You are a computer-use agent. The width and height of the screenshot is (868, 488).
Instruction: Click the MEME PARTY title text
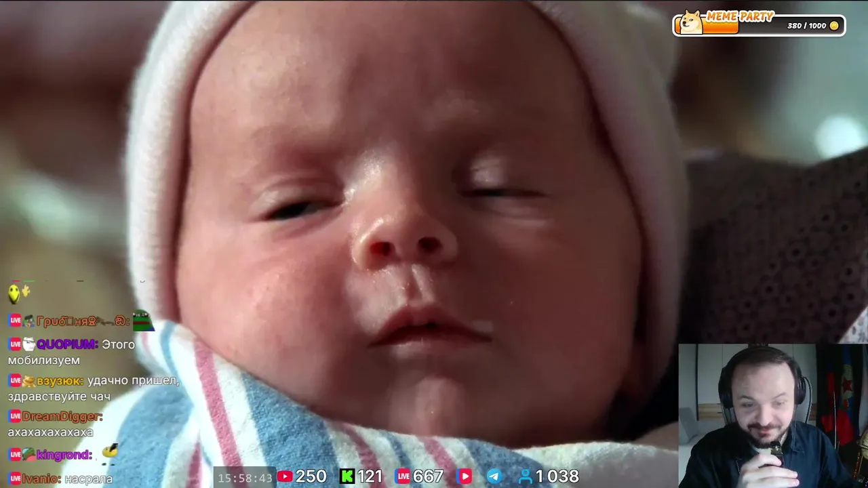point(740,16)
